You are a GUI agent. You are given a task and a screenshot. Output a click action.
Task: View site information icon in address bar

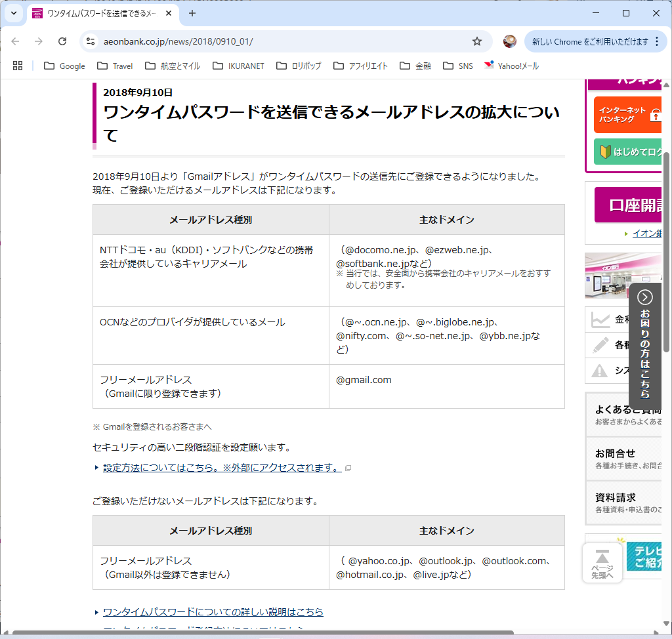pyautogui.click(x=91, y=41)
